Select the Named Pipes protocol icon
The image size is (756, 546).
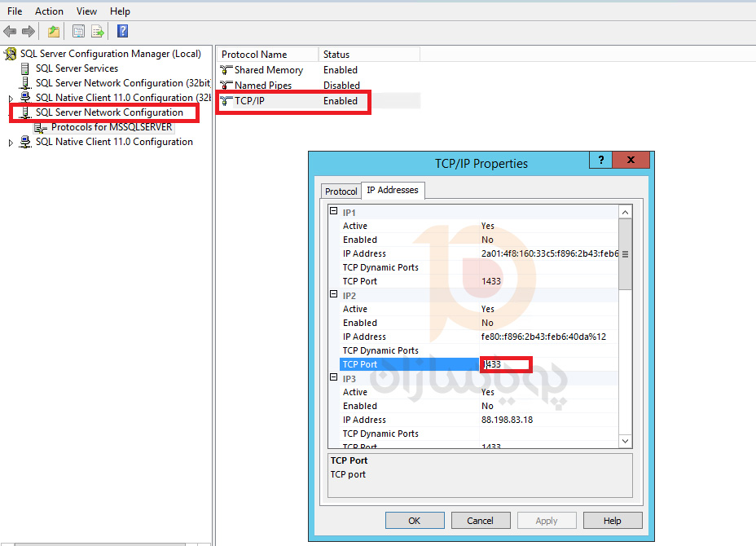[226, 86]
